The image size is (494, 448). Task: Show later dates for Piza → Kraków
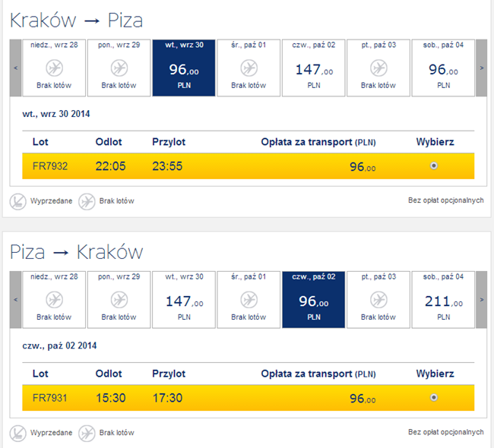tap(481, 299)
